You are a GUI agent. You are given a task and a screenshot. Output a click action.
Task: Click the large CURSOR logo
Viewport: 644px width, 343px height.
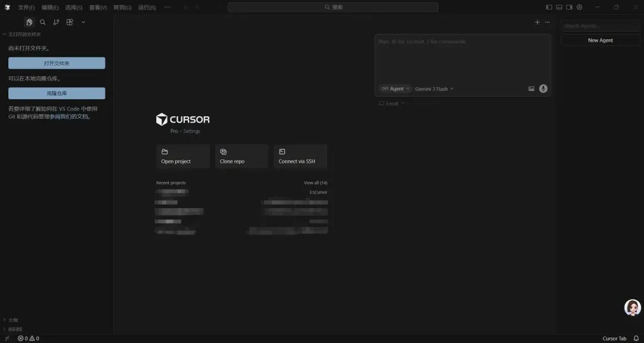[183, 119]
